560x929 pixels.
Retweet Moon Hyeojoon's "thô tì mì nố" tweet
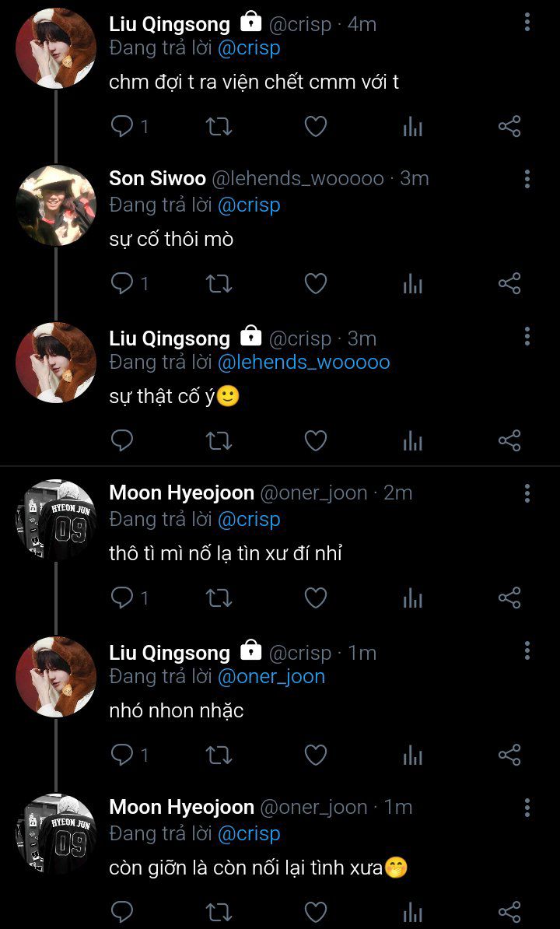click(219, 598)
